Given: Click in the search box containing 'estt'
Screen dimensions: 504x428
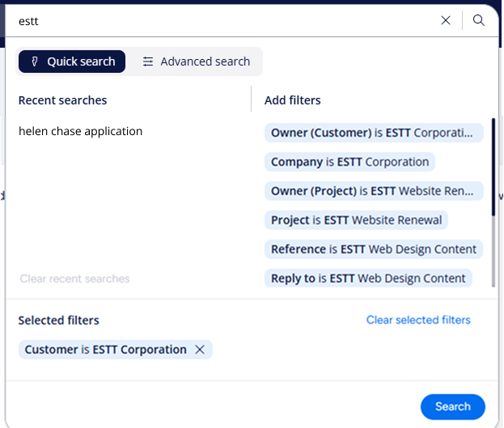Looking at the screenshot, I should 218,21.
